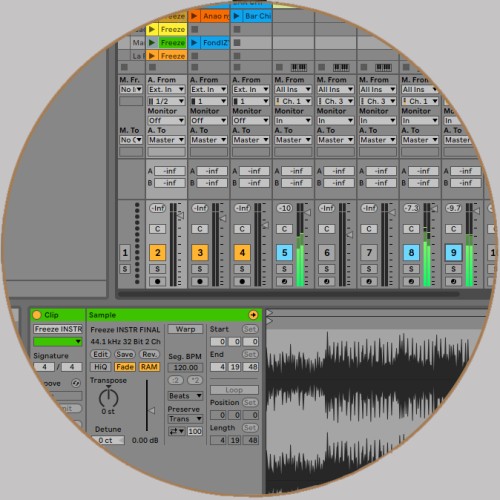Image resolution: width=500 pixels, height=500 pixels.
Task: Arm MIDI track 9 for recording
Action: [454, 281]
